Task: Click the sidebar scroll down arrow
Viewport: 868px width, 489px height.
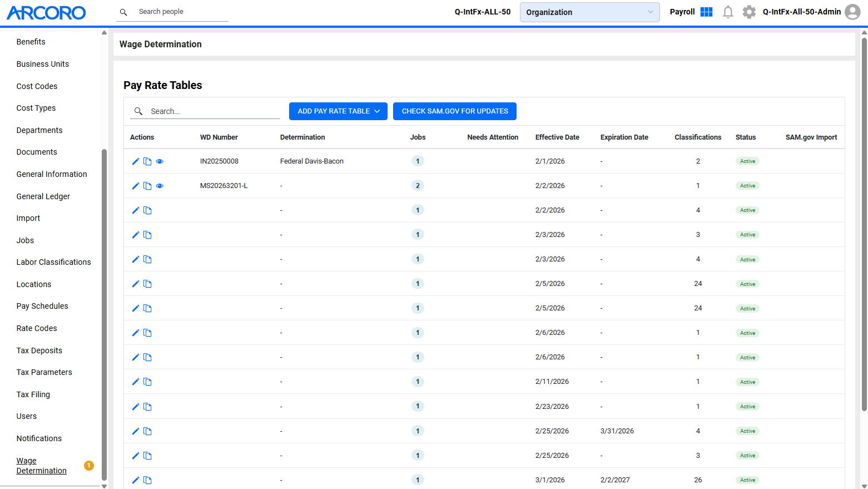Action: click(x=104, y=486)
